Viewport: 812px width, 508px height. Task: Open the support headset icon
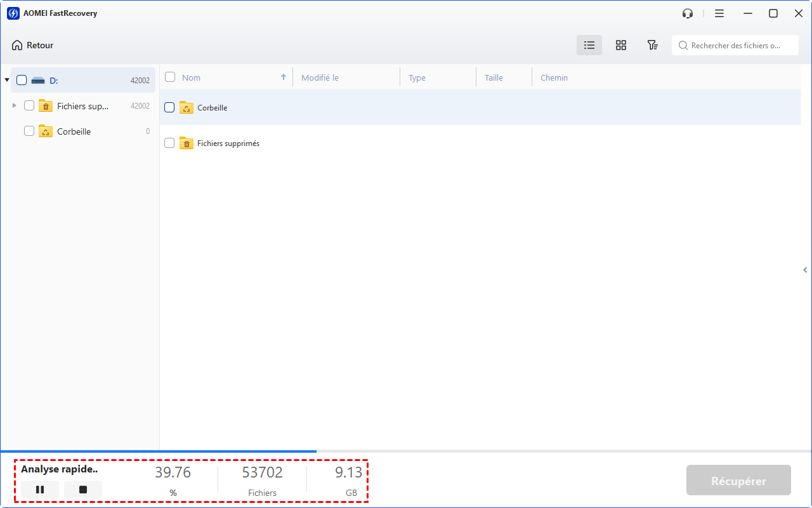click(x=688, y=13)
